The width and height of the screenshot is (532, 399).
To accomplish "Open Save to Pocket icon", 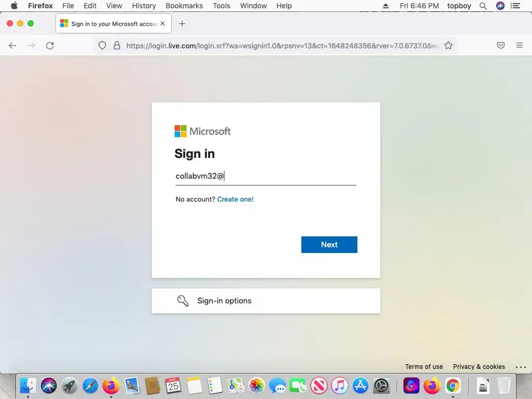I will point(501,45).
